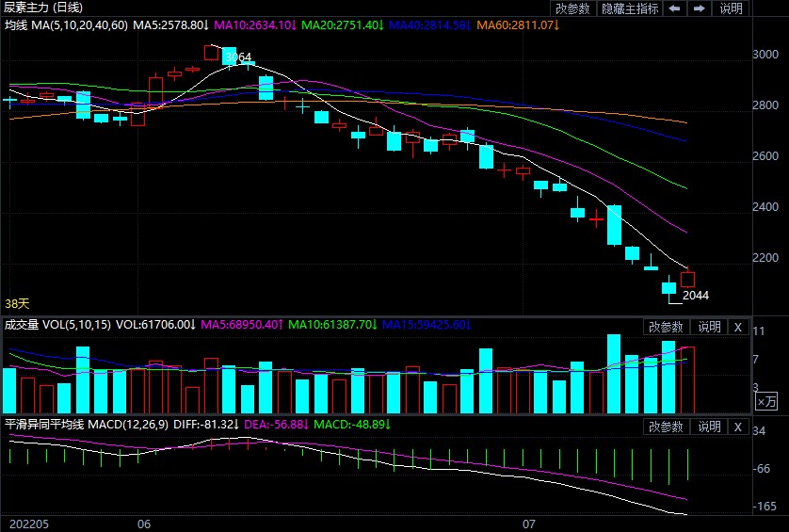Open 说明 in the MACD panel
The image size is (789, 532).
(709, 427)
